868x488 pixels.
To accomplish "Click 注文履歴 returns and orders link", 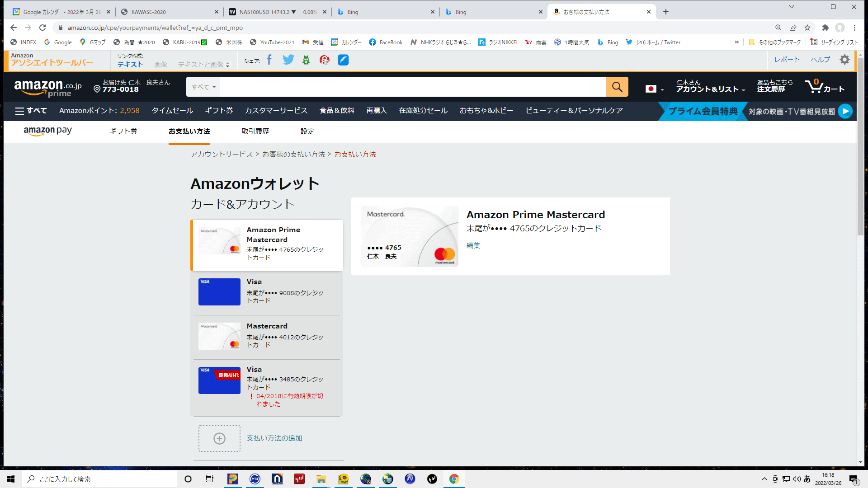I will tap(775, 86).
